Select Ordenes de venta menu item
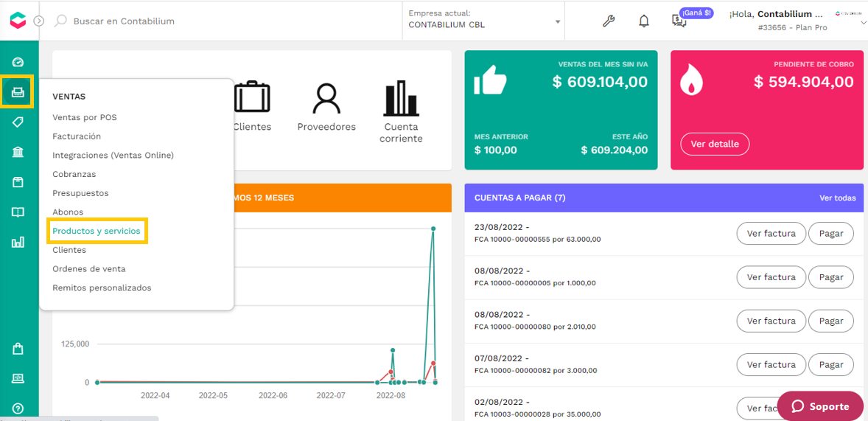The width and height of the screenshot is (868, 421). point(89,268)
